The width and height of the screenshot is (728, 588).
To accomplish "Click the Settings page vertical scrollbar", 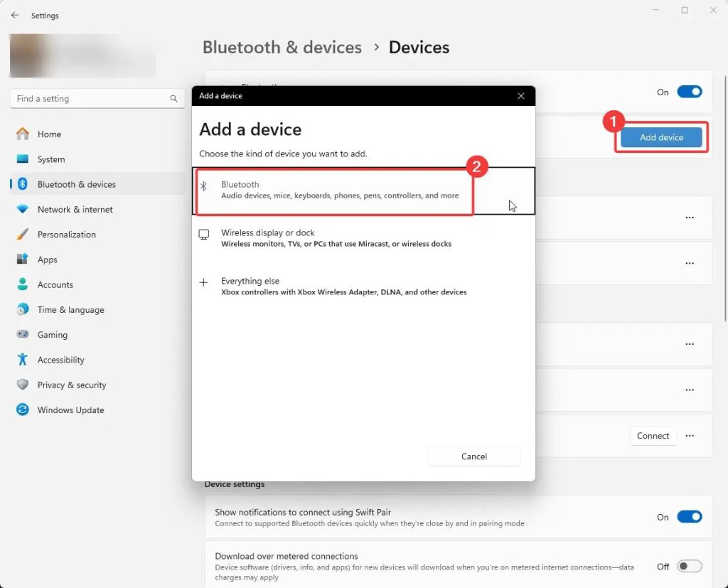I will tap(725, 198).
